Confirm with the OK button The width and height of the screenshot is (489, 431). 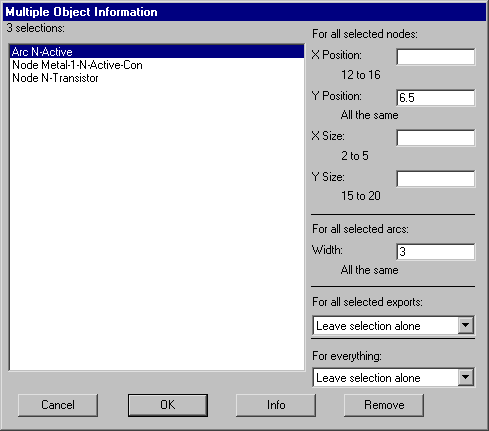pos(168,405)
